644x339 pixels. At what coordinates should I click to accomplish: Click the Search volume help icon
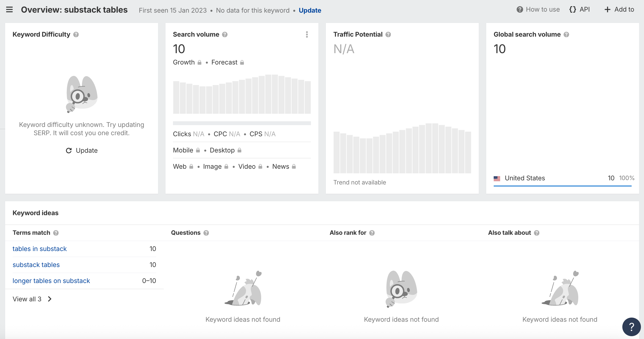pos(225,35)
